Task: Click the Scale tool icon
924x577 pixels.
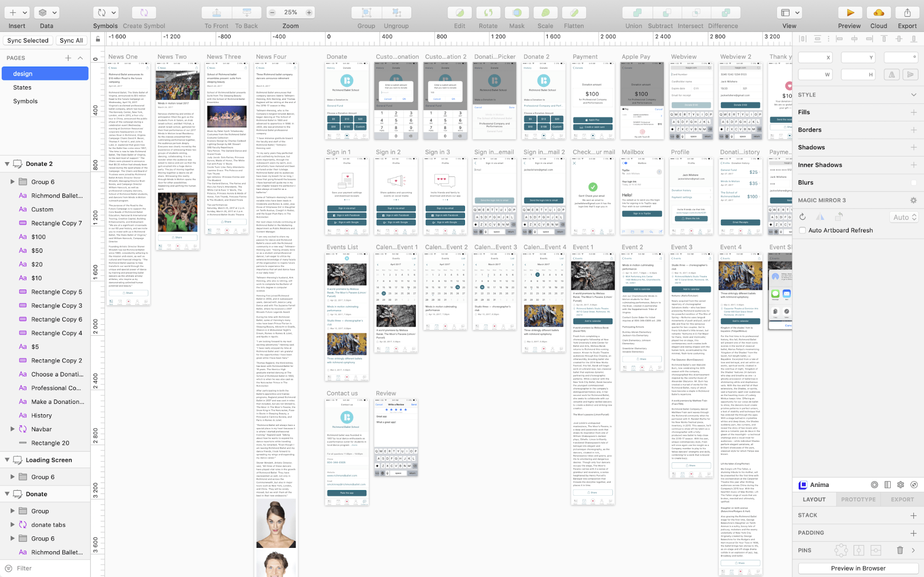Action: (545, 12)
